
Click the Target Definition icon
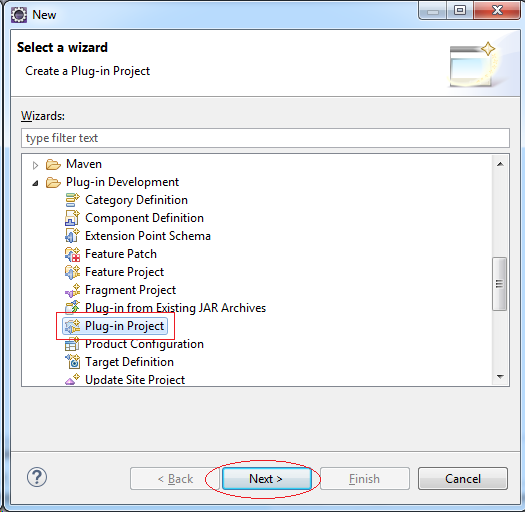pos(72,362)
